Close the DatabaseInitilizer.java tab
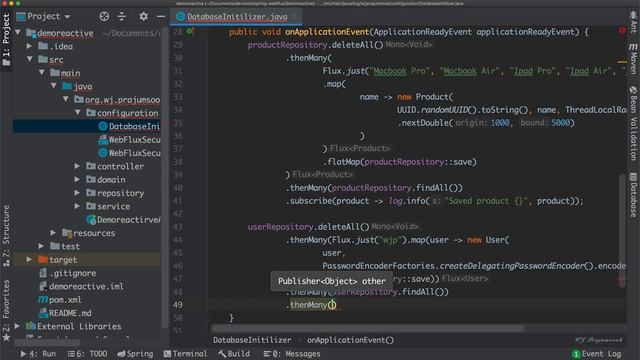Image resolution: width=640 pixels, height=360 pixels. click(294, 17)
